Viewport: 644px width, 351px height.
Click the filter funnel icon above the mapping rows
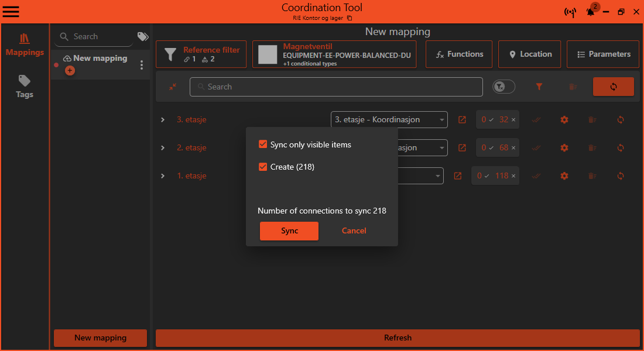coord(539,86)
